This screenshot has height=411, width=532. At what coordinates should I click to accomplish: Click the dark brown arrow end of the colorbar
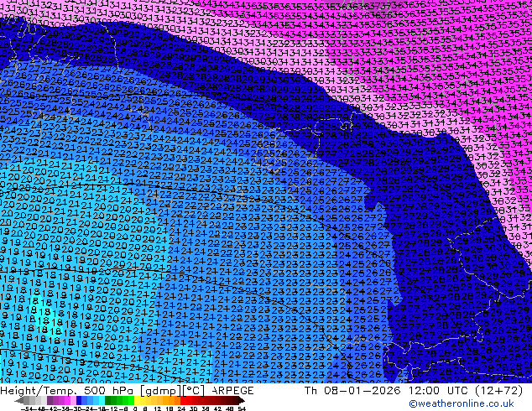pos(242,401)
